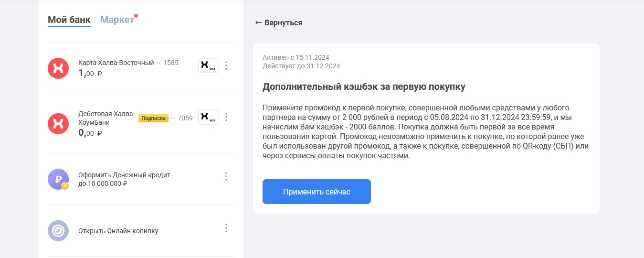The width and height of the screenshot is (644, 258).
Task: Click the purple ruble credit icon
Action: (58, 179)
